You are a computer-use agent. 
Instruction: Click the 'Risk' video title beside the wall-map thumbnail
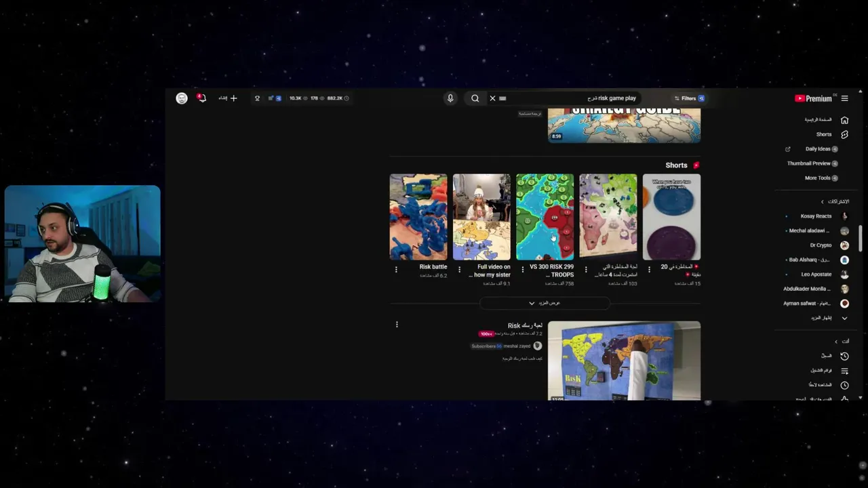tap(525, 326)
